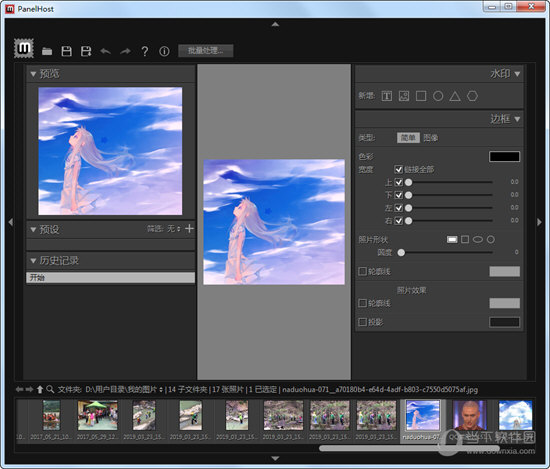Open help question mark icon
Screen dimensions: 550x469
pyautogui.click(x=145, y=52)
